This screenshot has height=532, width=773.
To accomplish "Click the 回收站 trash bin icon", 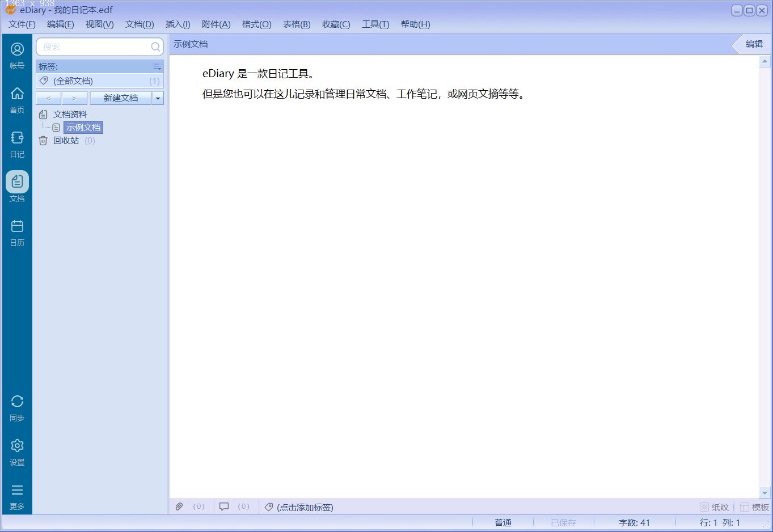I will [x=43, y=141].
